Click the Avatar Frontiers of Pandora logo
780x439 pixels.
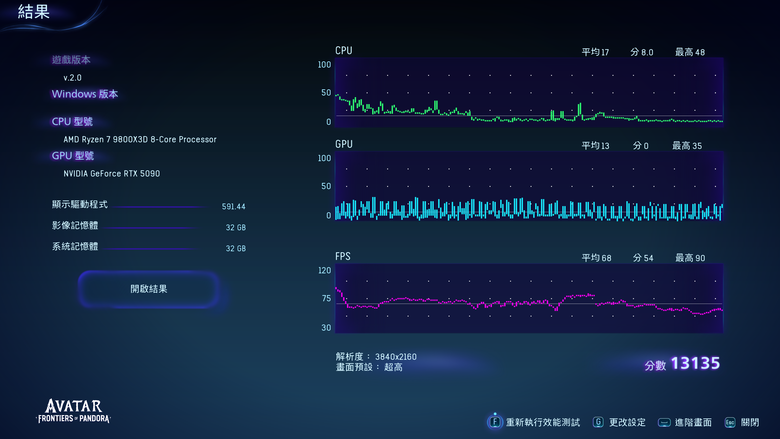click(74, 411)
